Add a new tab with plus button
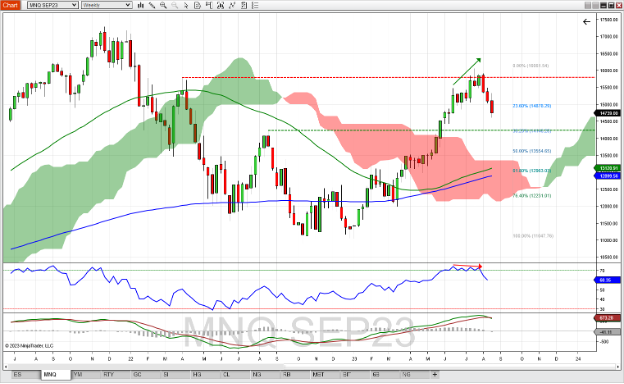 (435, 374)
